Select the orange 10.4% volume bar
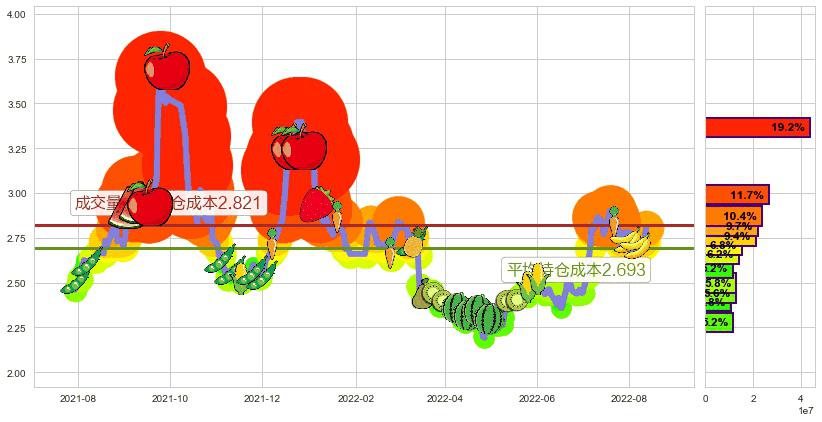The image size is (822, 422). tap(733, 216)
